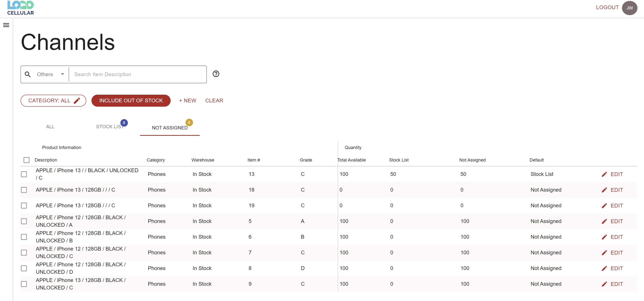Viewport: 644px width, 301px height.
Task: Click edit pencil icon for item 8
Action: pyautogui.click(x=604, y=269)
